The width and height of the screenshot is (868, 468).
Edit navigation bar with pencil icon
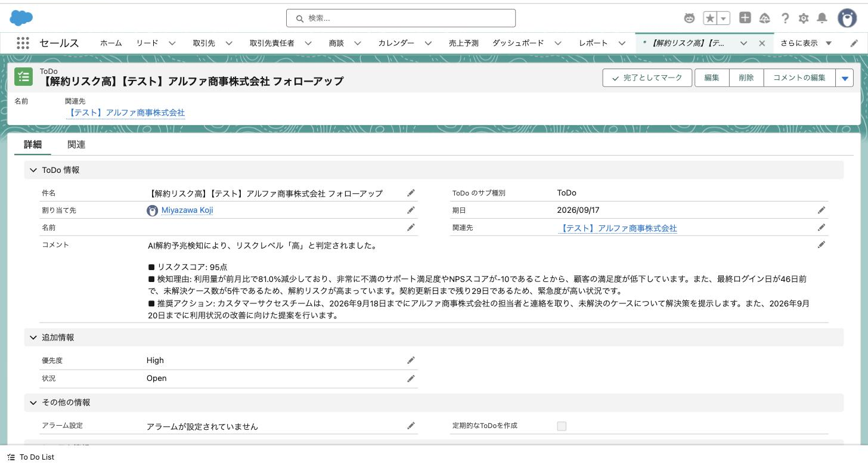pyautogui.click(x=854, y=43)
